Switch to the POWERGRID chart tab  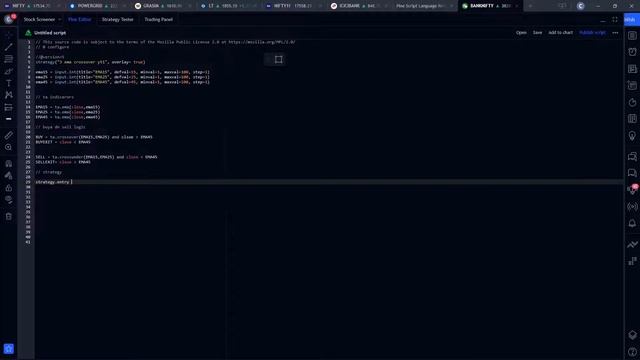(97, 6)
